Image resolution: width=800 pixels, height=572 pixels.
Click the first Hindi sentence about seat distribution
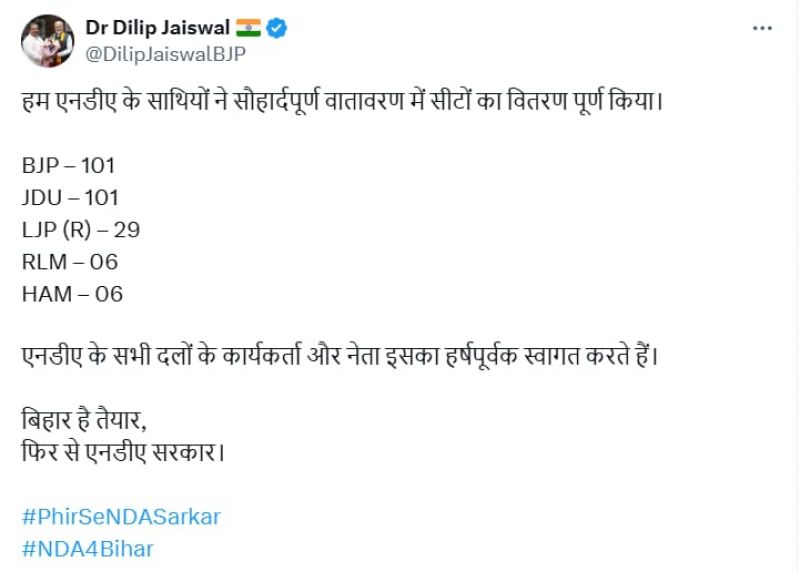tap(342, 104)
